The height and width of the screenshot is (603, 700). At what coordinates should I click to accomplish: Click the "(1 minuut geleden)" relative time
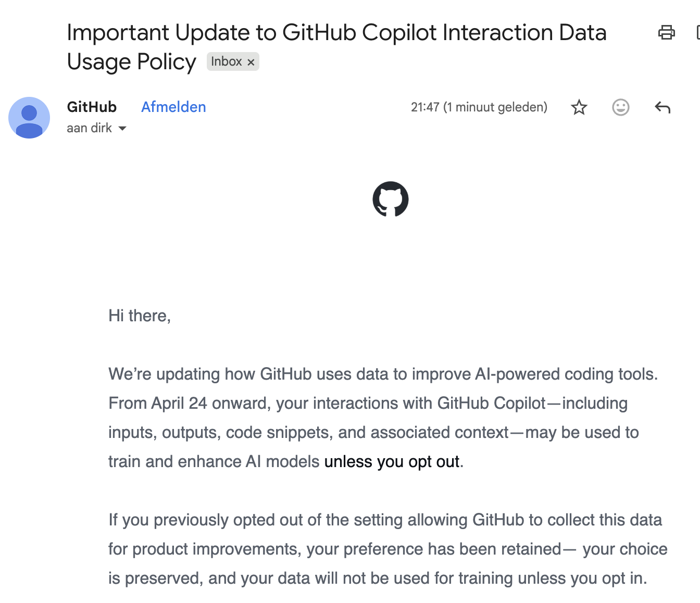(495, 107)
